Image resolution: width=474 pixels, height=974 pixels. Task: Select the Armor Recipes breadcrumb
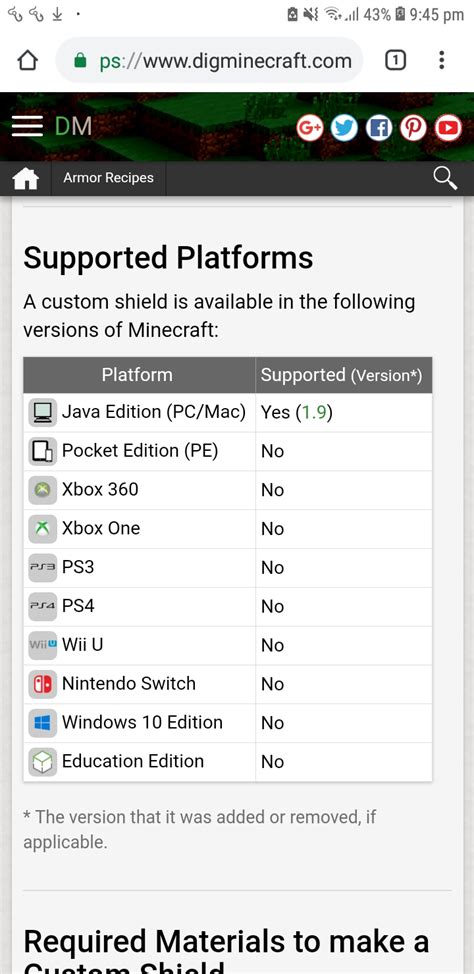(108, 178)
